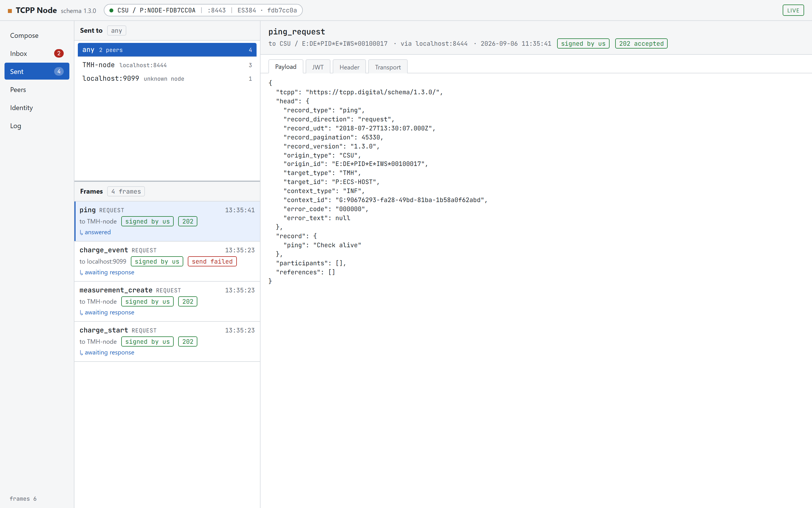The height and width of the screenshot is (508, 812).
Task: Click 'signed by us' badge on ping frame
Action: click(147, 222)
